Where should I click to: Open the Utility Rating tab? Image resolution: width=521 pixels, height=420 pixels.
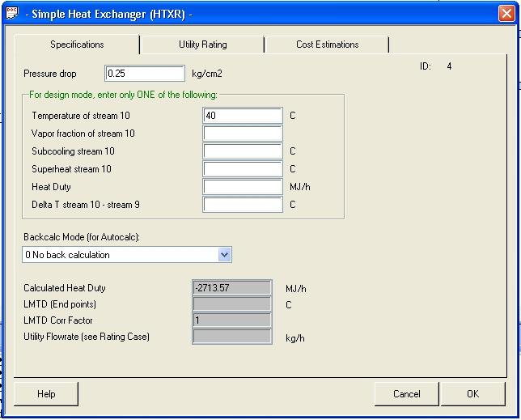tap(203, 45)
